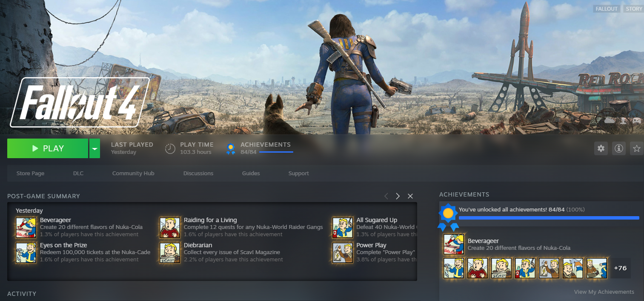Click the ACTIVITY section heading
The height and width of the screenshot is (301, 644).
(22, 294)
